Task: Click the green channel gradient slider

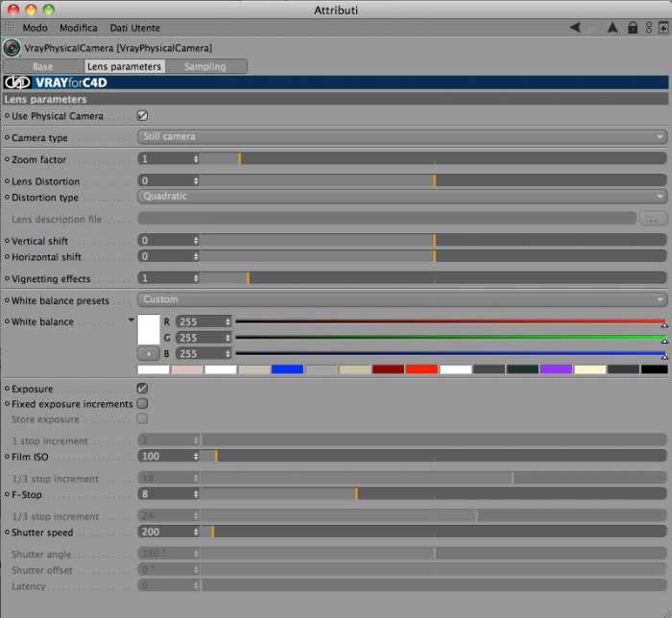Action: point(451,338)
